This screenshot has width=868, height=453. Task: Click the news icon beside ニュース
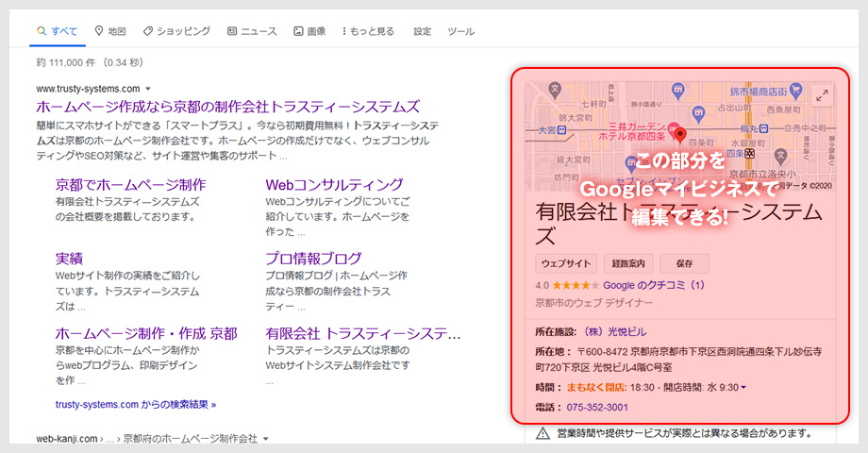click(x=232, y=31)
